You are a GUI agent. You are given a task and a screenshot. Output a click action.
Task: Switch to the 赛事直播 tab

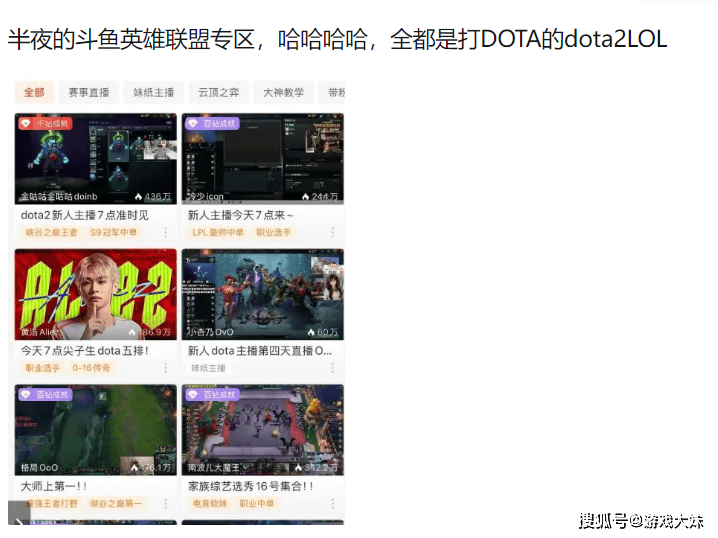click(89, 92)
